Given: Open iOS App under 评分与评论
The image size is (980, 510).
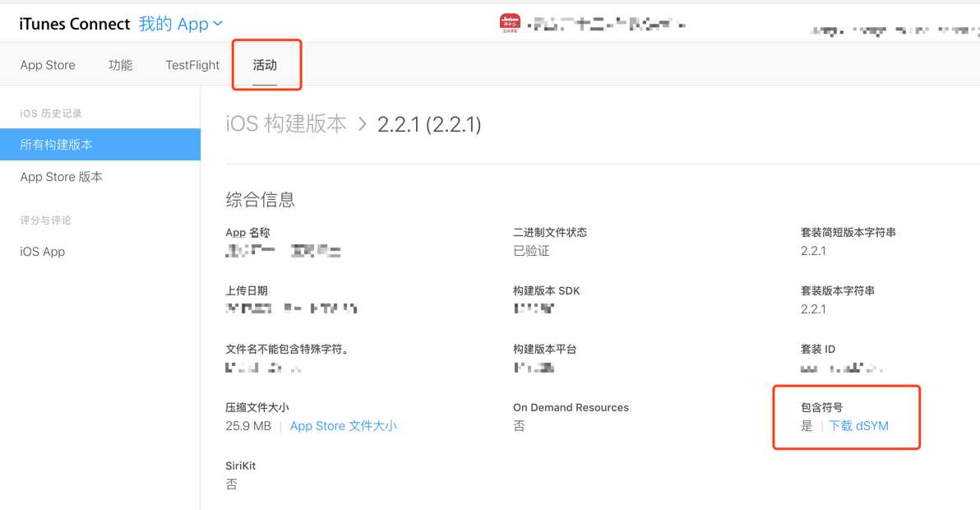Looking at the screenshot, I should pos(43,251).
